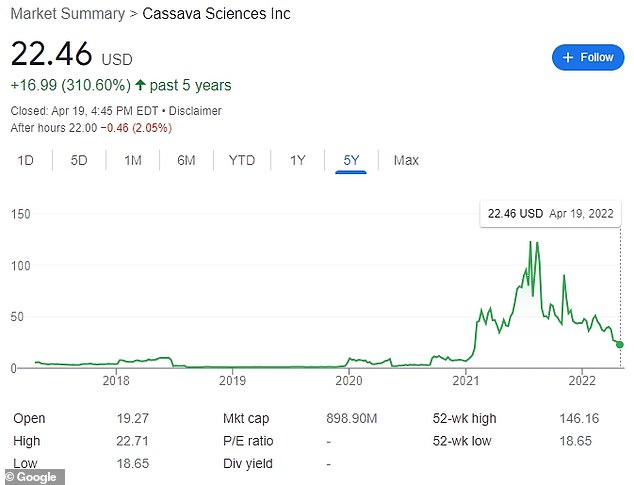
Task: Click the Google logo watermark
Action: coord(33,476)
